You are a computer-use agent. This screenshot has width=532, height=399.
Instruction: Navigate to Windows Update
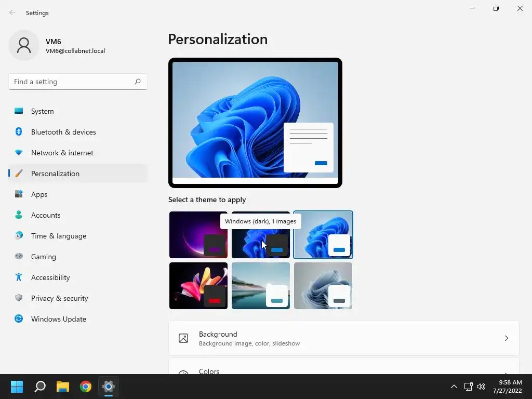pos(78,318)
